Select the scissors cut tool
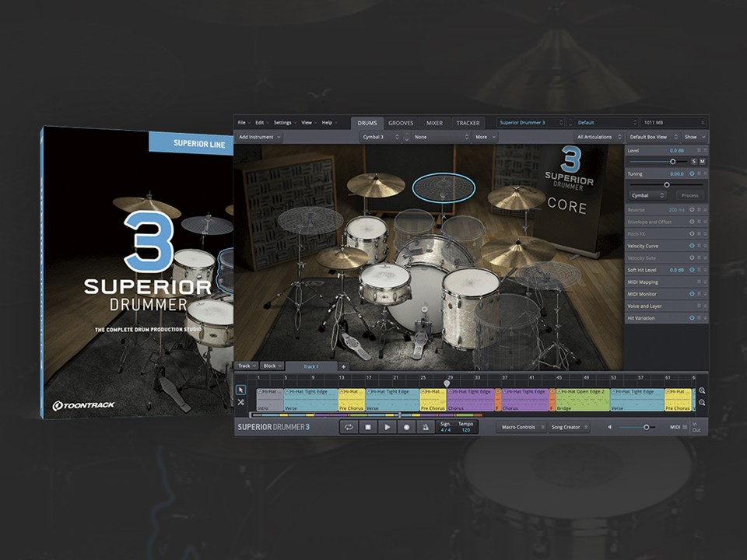The height and width of the screenshot is (560, 747). pyautogui.click(x=240, y=402)
